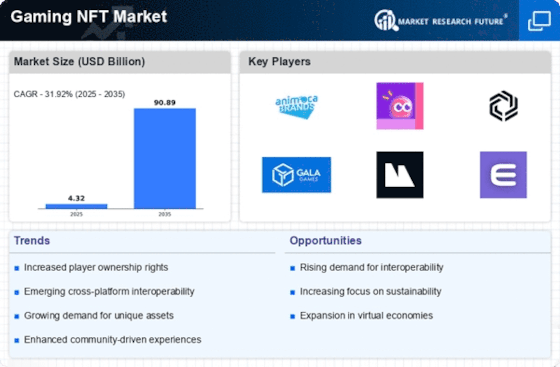Click the CAGR - 31.92% (2025 - 2035) label
This screenshot has width=560, height=367.
[69, 94]
